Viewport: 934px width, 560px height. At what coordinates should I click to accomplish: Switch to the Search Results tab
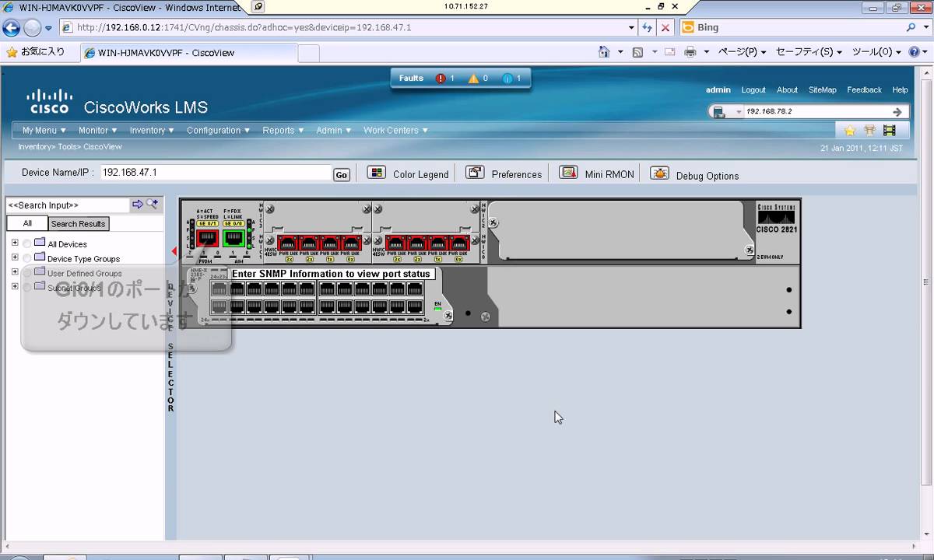coord(78,223)
